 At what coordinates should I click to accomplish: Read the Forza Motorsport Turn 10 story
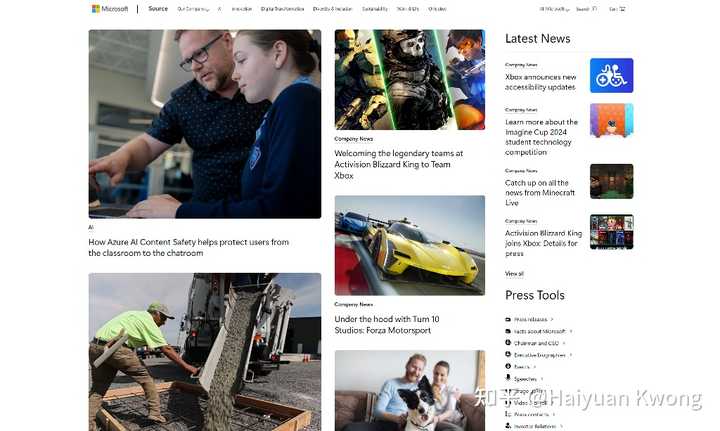click(x=387, y=325)
